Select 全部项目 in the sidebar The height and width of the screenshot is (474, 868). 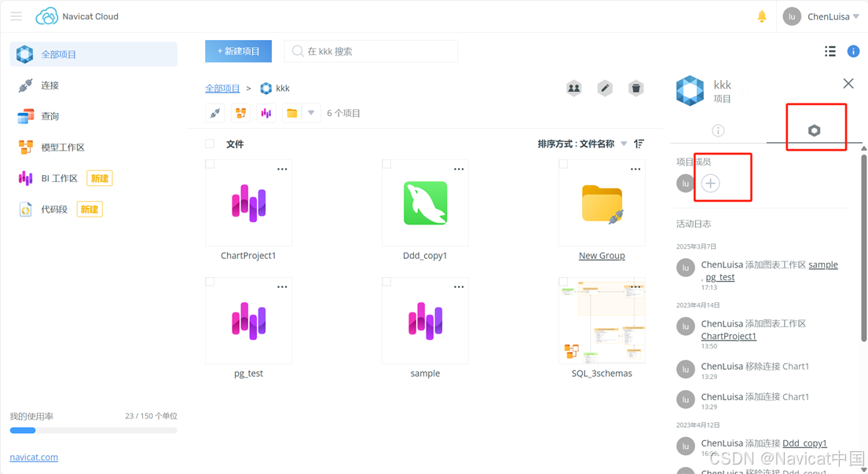coord(93,54)
